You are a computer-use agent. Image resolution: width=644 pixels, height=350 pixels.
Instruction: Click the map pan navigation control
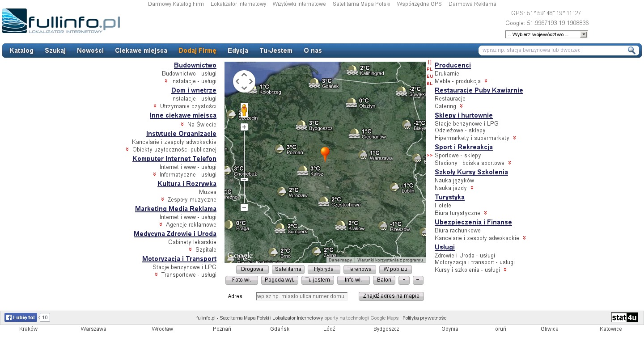pyautogui.click(x=244, y=81)
